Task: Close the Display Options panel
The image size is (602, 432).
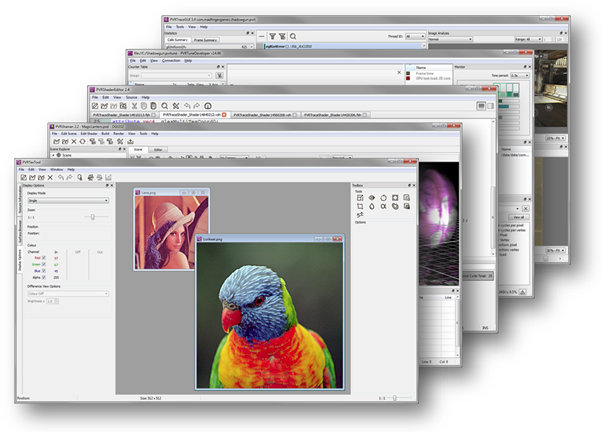Action: tap(112, 185)
